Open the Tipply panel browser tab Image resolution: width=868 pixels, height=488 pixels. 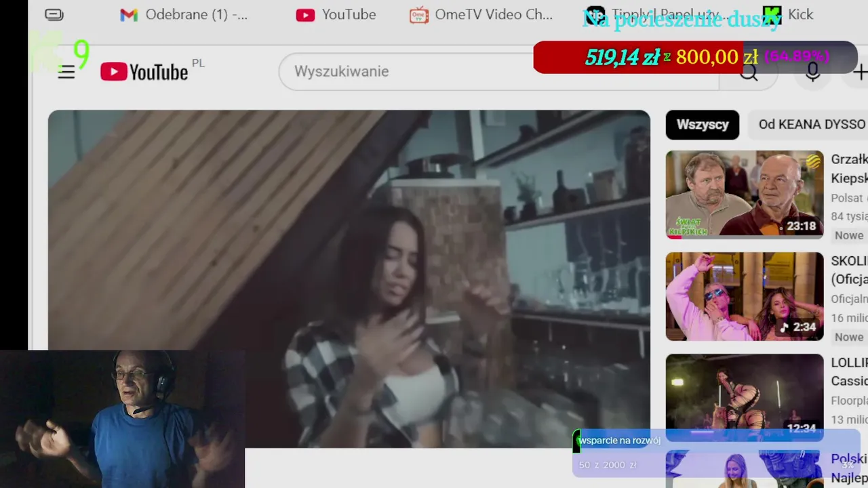(658, 14)
